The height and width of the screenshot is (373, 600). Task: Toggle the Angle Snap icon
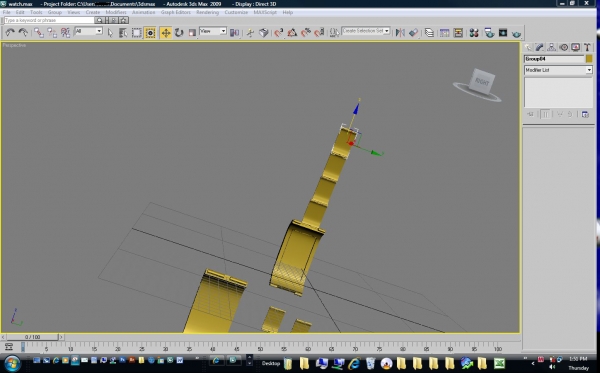click(x=292, y=33)
